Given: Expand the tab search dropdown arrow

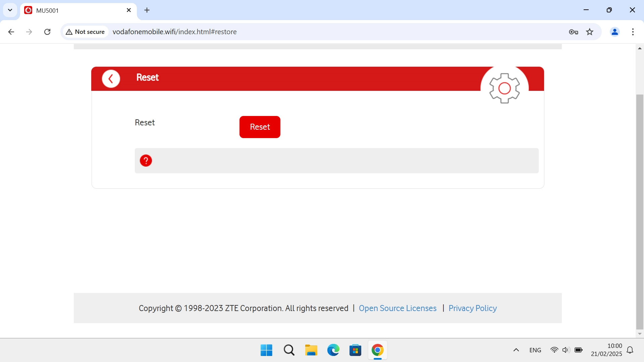Looking at the screenshot, I should pos(10,10).
